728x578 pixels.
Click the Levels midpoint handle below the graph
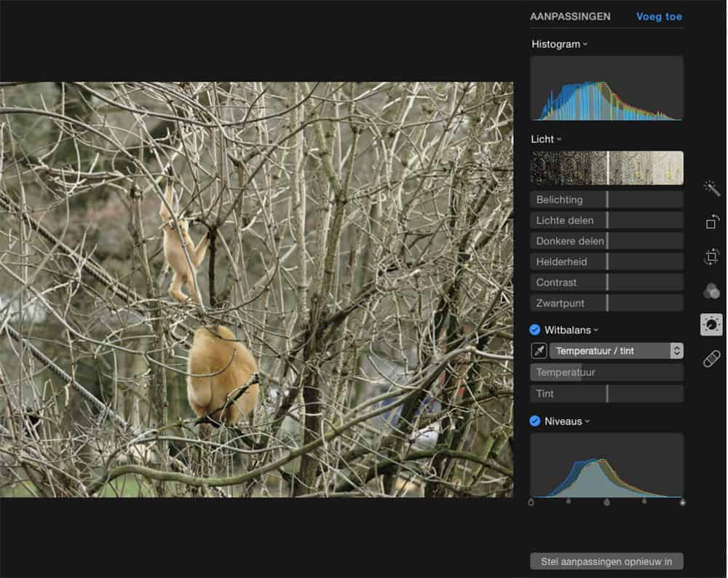[606, 502]
